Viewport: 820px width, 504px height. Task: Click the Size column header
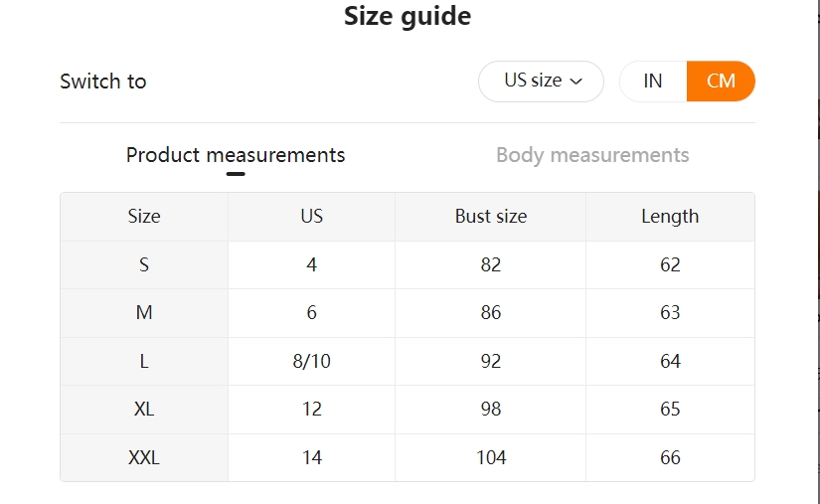[x=144, y=217]
